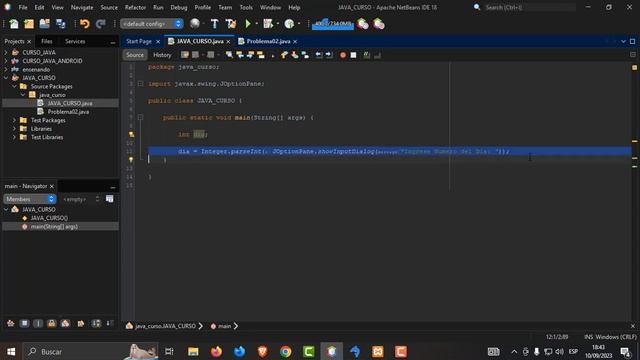The width and height of the screenshot is (640, 360).
Task: Click the Search (Ctrl+I) field
Action: pyautogui.click(x=530, y=7)
